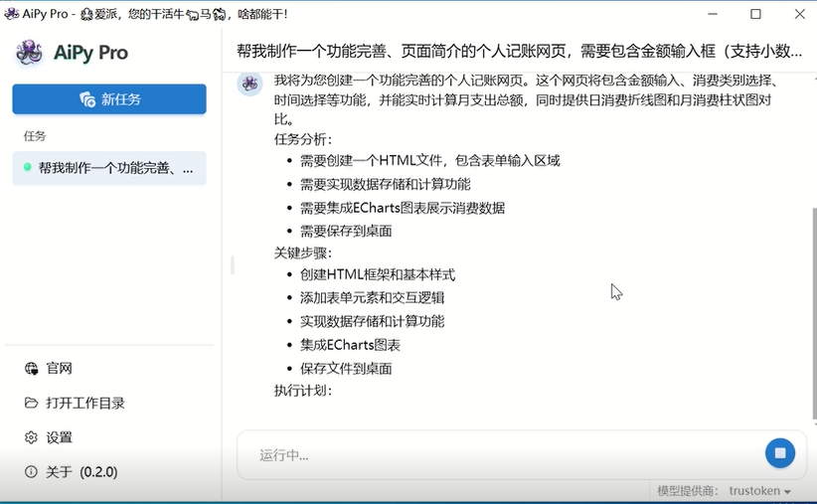Open the working directory via 打开工作目录

(x=75, y=403)
